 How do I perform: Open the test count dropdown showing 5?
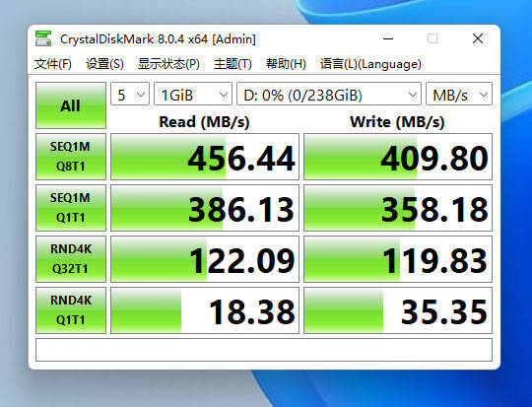(130, 94)
